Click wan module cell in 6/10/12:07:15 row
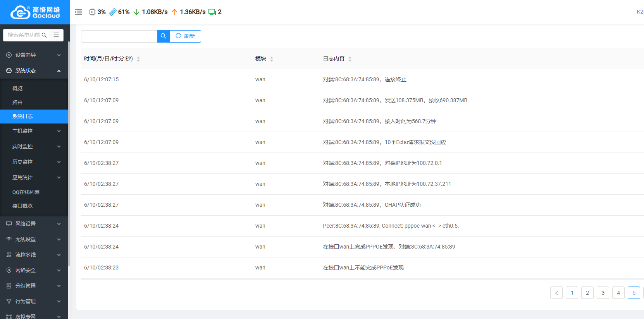The width and height of the screenshot is (644, 319). pyautogui.click(x=260, y=79)
